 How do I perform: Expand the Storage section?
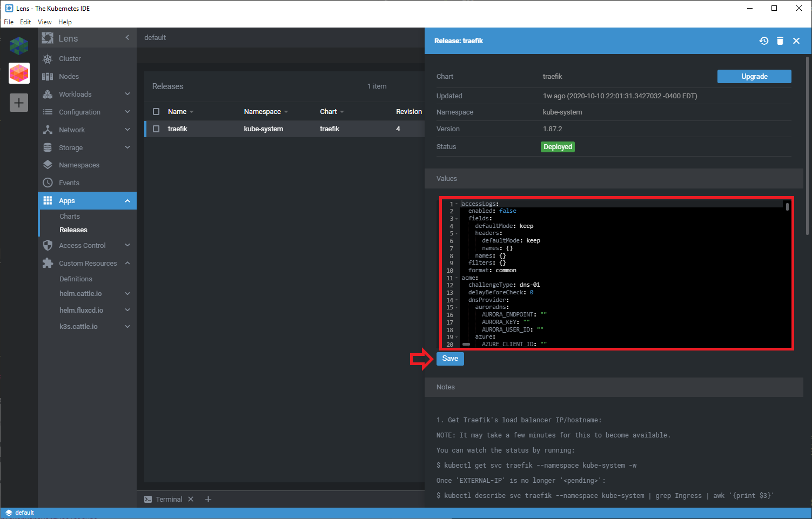(x=127, y=147)
